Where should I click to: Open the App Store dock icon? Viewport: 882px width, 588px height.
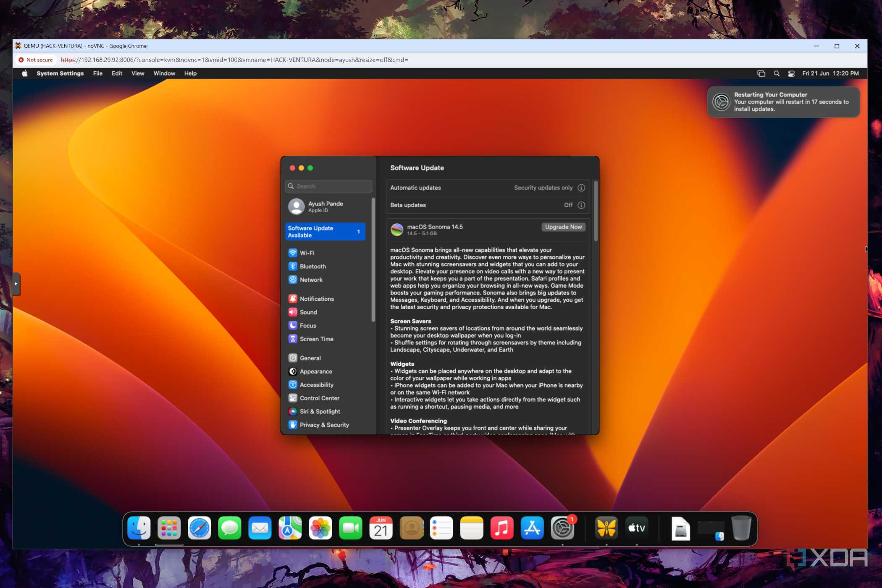point(532,528)
